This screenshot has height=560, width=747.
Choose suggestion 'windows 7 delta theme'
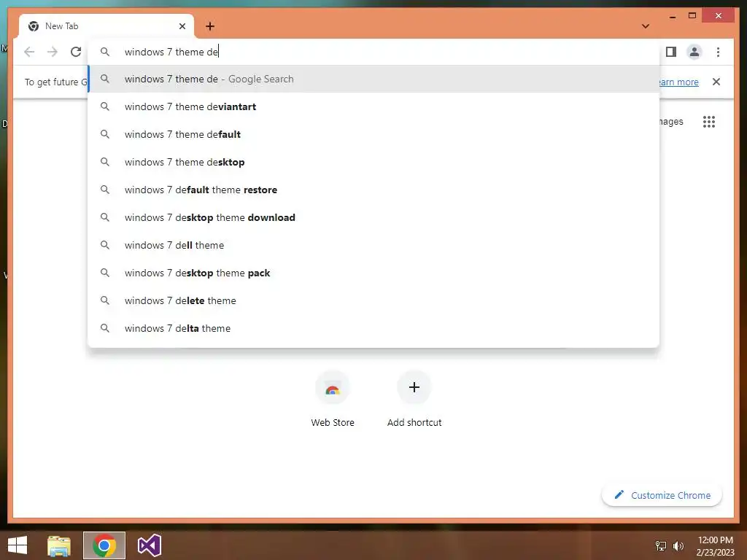click(373, 328)
